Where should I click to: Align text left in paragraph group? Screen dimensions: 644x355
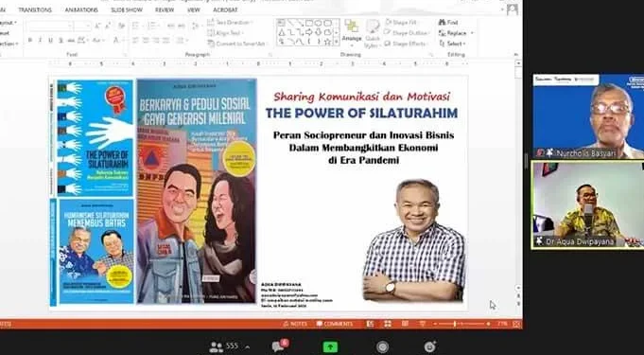point(135,40)
